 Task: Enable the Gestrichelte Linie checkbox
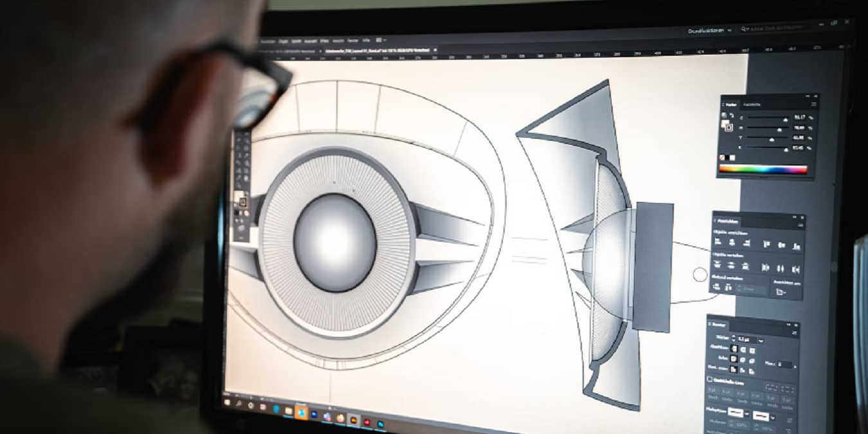coord(709,379)
